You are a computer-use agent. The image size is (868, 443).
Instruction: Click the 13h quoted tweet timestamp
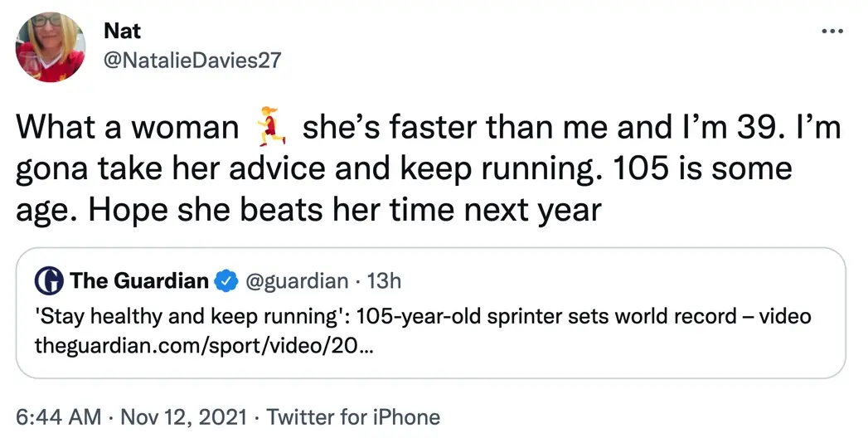(384, 281)
